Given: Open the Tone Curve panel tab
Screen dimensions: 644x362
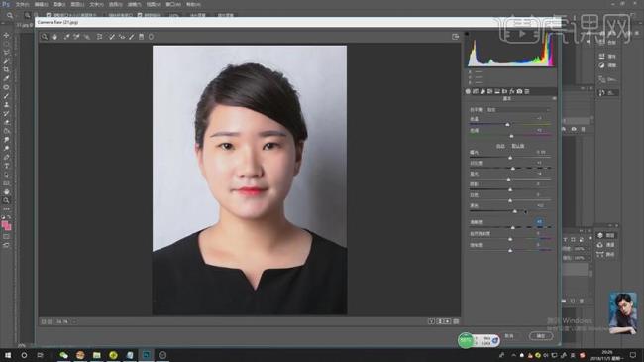Looking at the screenshot, I should coord(476,91).
